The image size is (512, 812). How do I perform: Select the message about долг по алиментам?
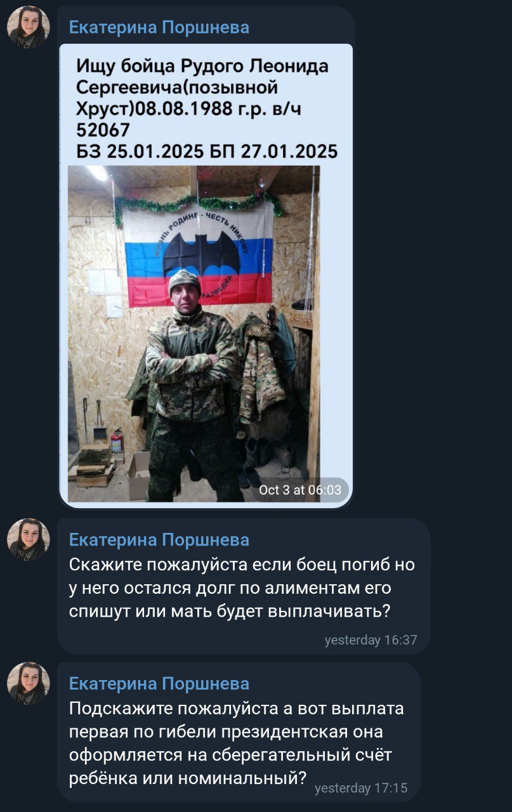tap(244, 587)
